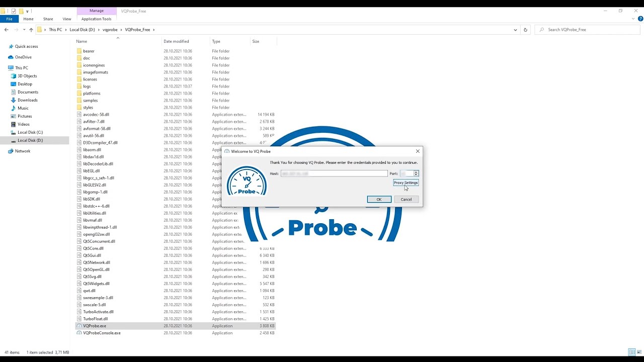The height and width of the screenshot is (362, 644).
Task: Open the File ribbon tab
Action: (9, 19)
